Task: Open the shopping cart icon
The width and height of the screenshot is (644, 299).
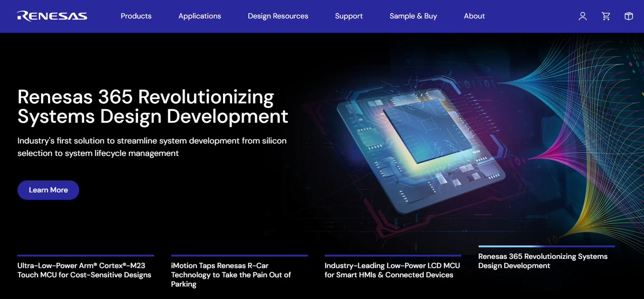Action: [606, 16]
